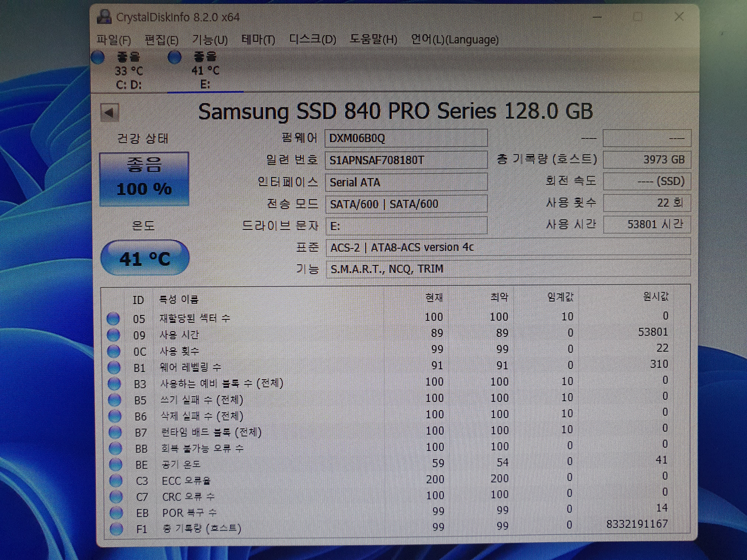
Task: Click the 41 °C temperature button
Action: (145, 258)
